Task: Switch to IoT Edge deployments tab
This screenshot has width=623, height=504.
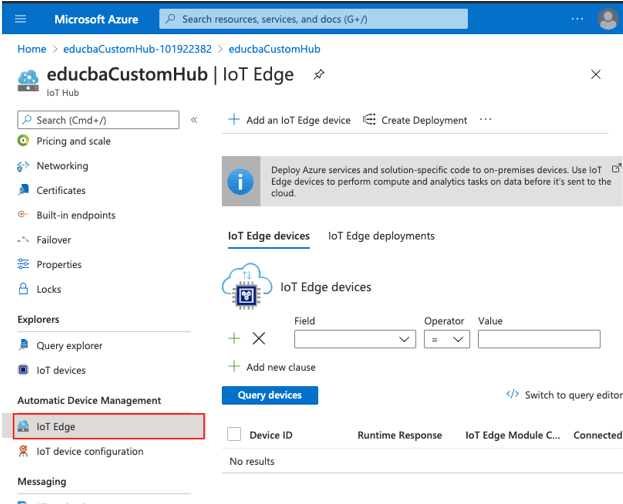Action: coord(381,236)
